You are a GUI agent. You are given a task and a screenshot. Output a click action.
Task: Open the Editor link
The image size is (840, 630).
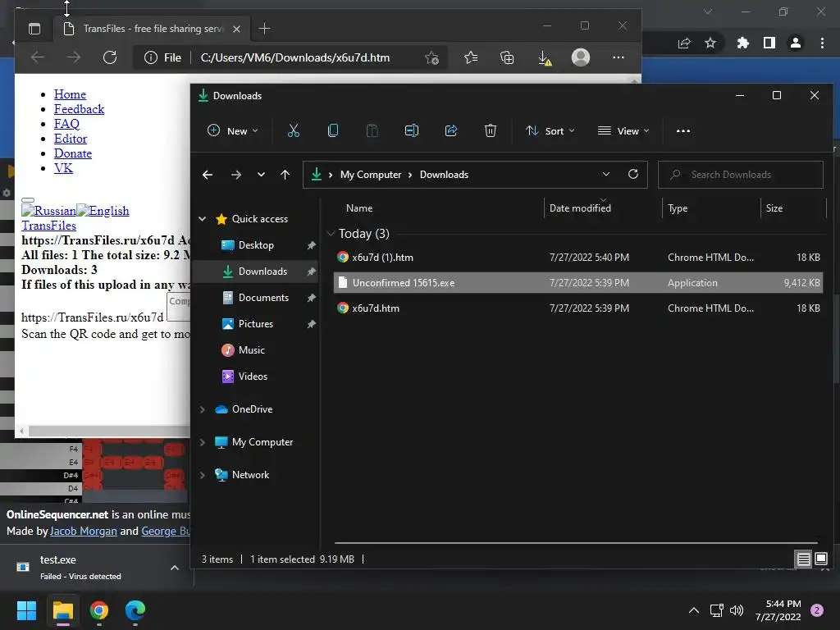[71, 139]
